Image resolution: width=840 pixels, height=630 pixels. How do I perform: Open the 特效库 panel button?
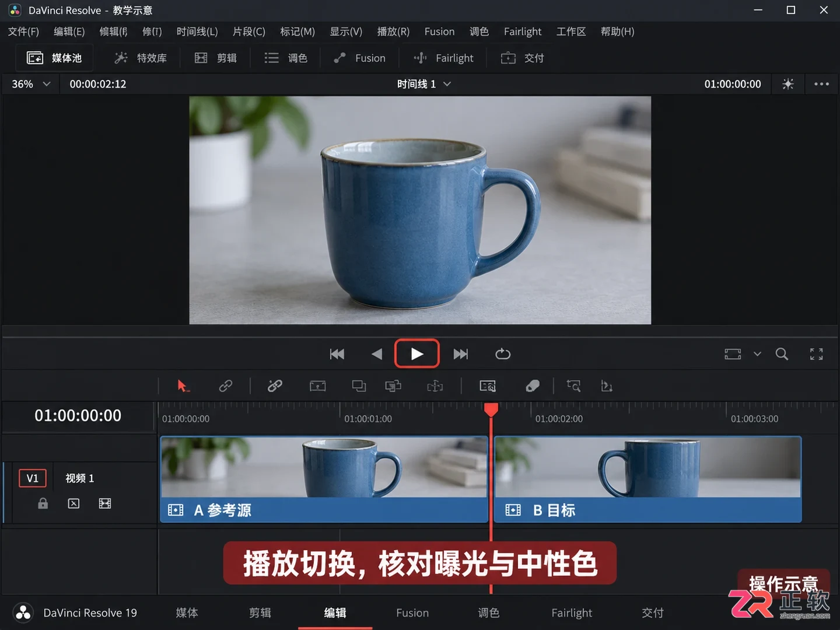click(141, 58)
